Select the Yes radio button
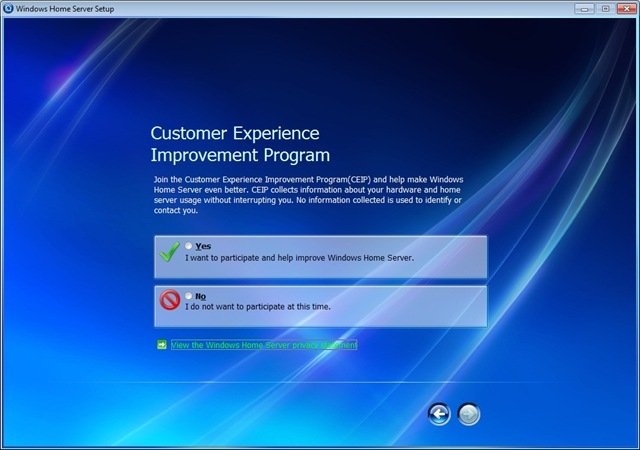 188,246
